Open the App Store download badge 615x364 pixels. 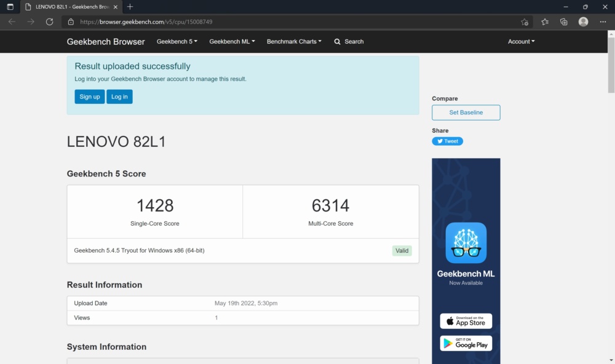[x=466, y=321]
